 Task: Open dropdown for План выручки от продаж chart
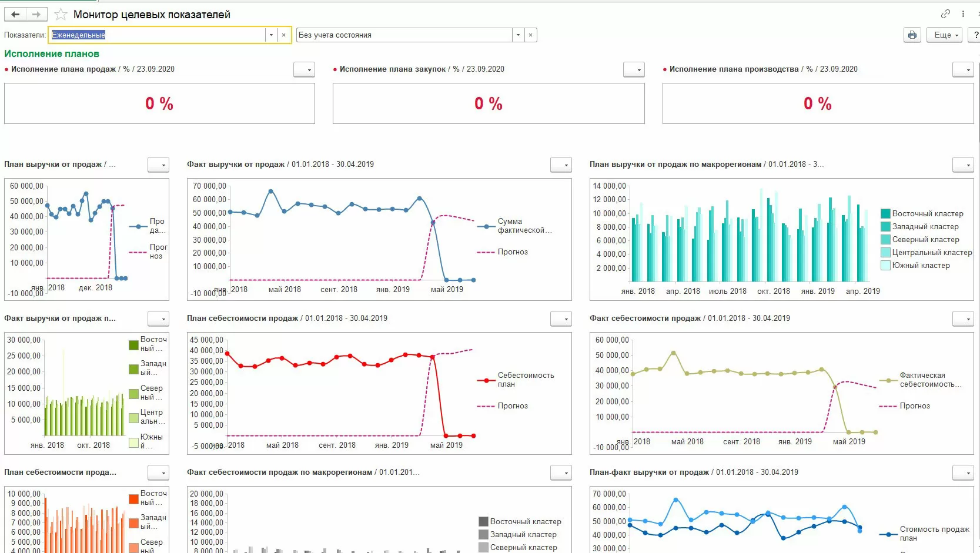[158, 165]
